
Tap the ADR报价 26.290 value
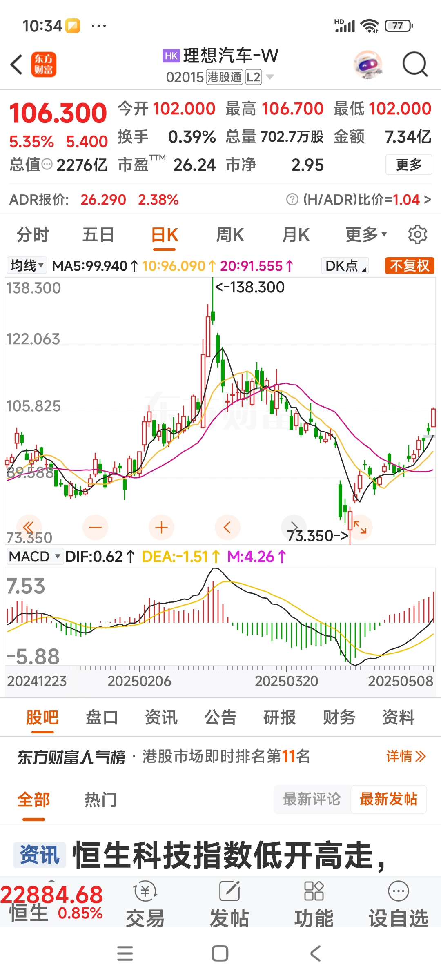(103, 200)
